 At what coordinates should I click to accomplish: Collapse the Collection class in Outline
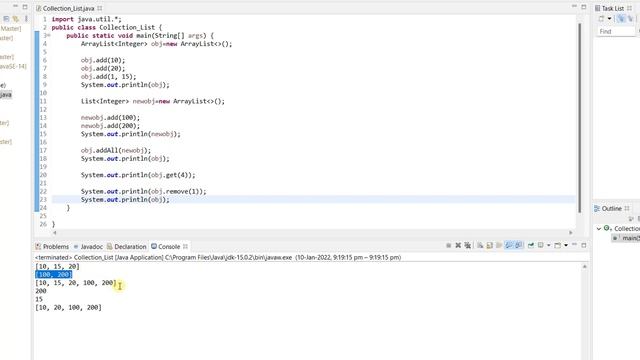[599, 229]
